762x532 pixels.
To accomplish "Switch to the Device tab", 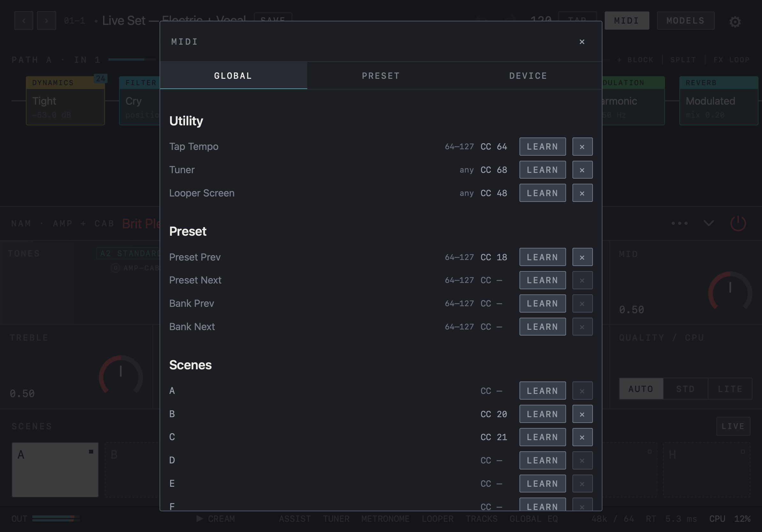I will [x=528, y=76].
